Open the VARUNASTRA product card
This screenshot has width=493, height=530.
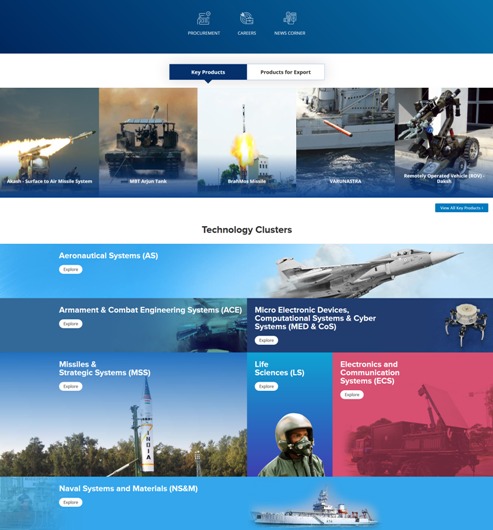point(345,142)
